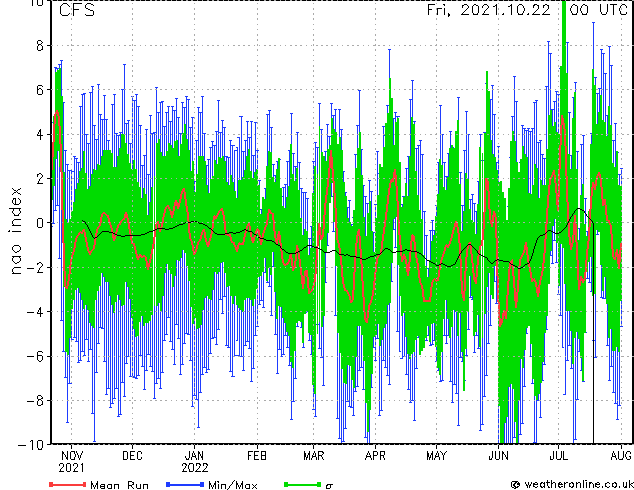Click the JAN 2022 axis label
This screenshot has height=490, width=634.
pos(194,462)
